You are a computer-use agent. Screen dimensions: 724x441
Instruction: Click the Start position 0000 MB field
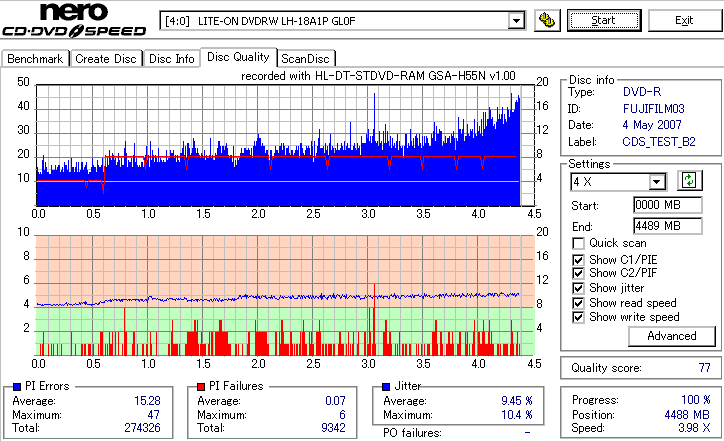pyautogui.click(x=668, y=205)
